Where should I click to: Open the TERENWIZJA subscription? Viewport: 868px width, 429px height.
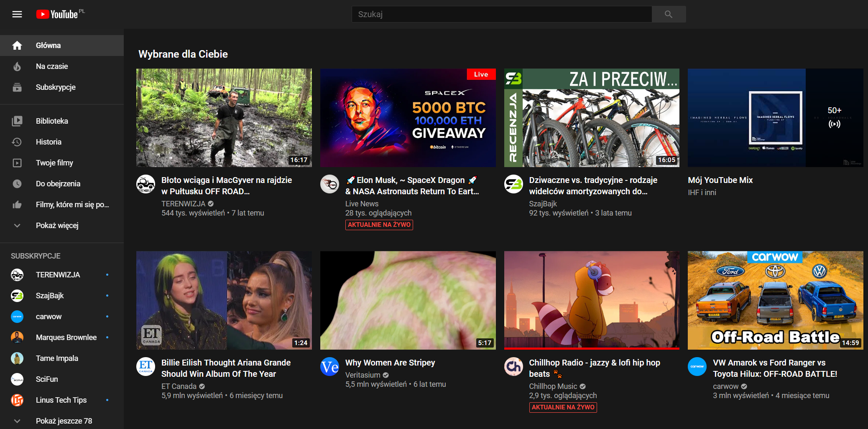(x=62, y=275)
